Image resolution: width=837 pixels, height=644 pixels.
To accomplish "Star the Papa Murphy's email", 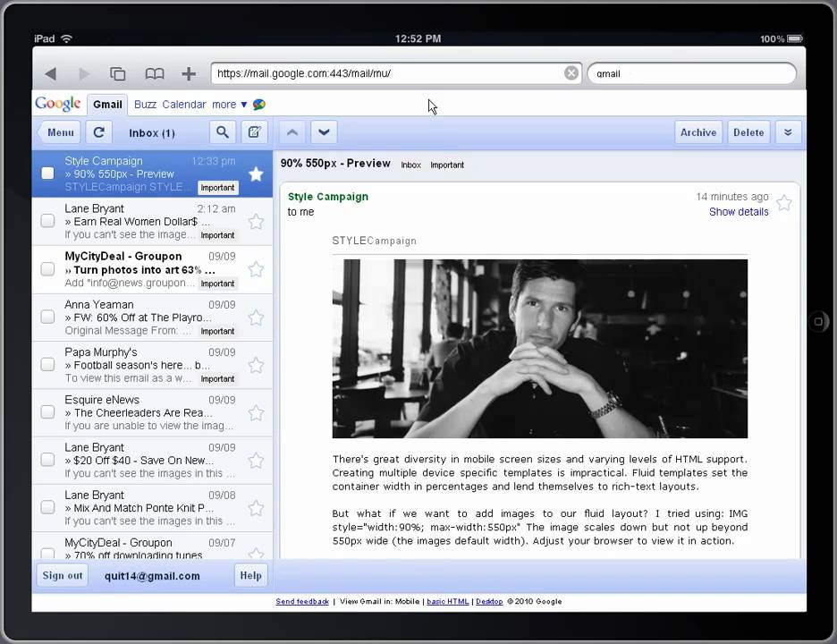I will (257, 365).
